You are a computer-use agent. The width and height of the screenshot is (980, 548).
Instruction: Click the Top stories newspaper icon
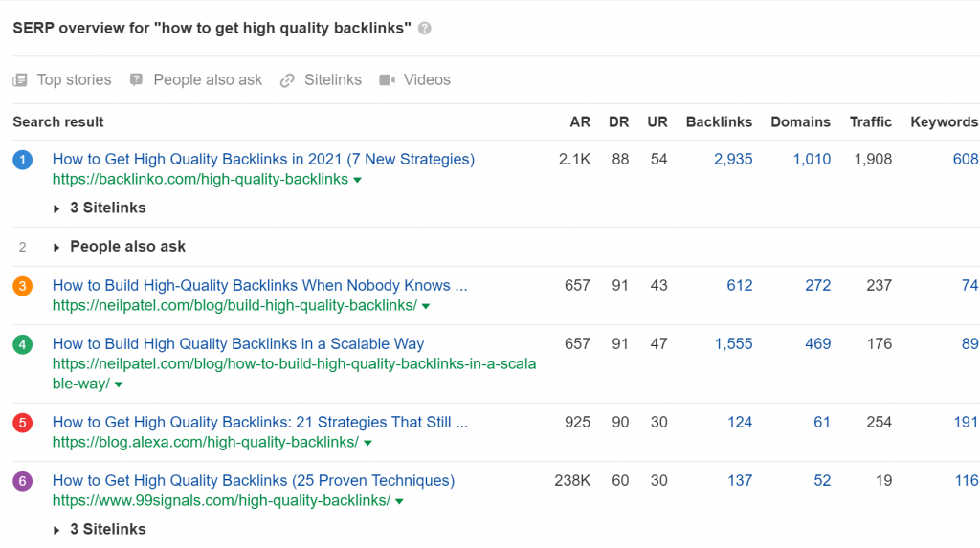20,80
